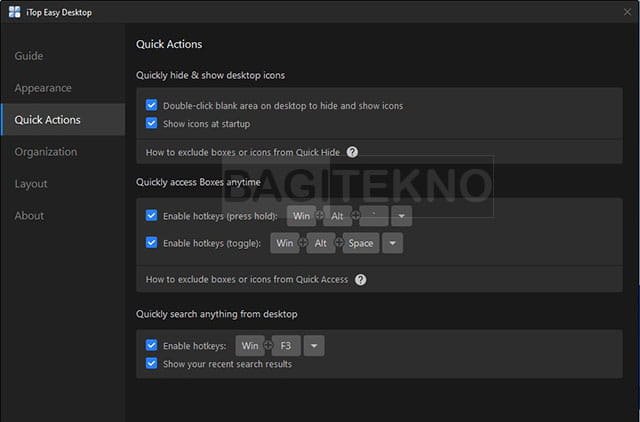Click Win key of search hotkey
640x422 pixels.
250,346
